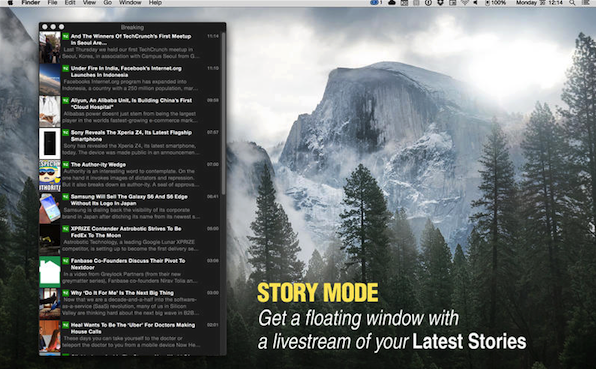Open 'Heal Wants To Be The Uber For Doctors'

133,328
